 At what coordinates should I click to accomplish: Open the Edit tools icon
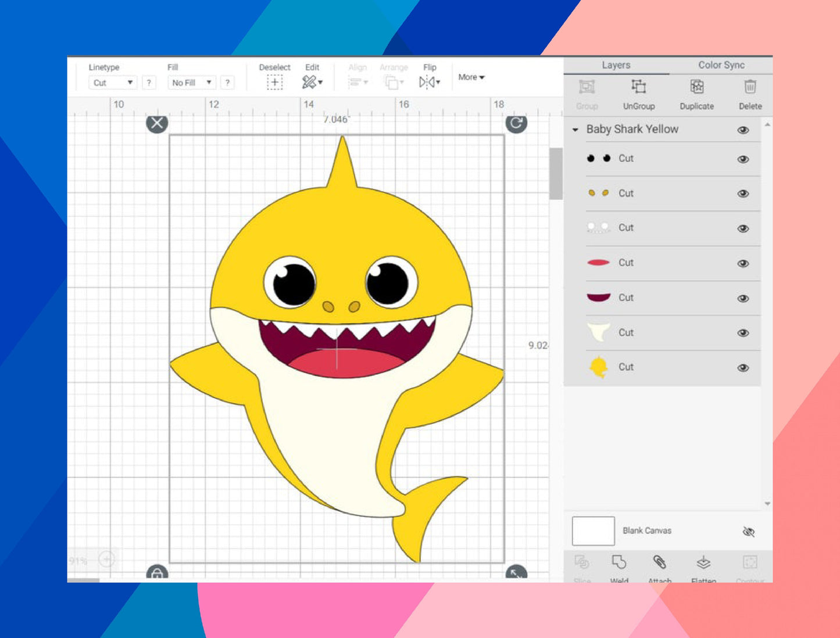(x=311, y=81)
